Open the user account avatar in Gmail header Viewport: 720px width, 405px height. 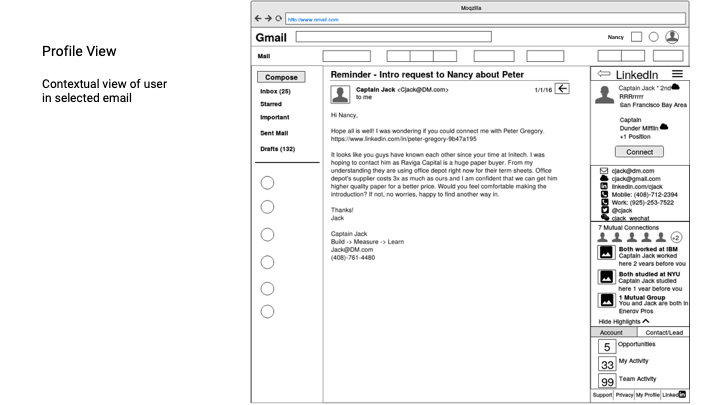coord(672,37)
